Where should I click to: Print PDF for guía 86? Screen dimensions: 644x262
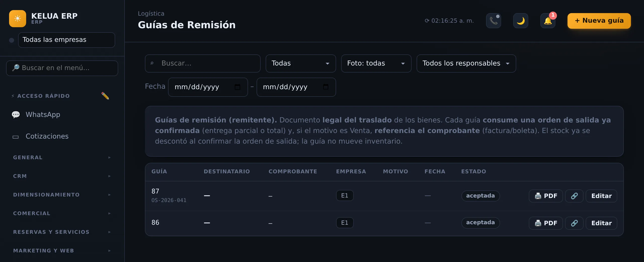546,223
